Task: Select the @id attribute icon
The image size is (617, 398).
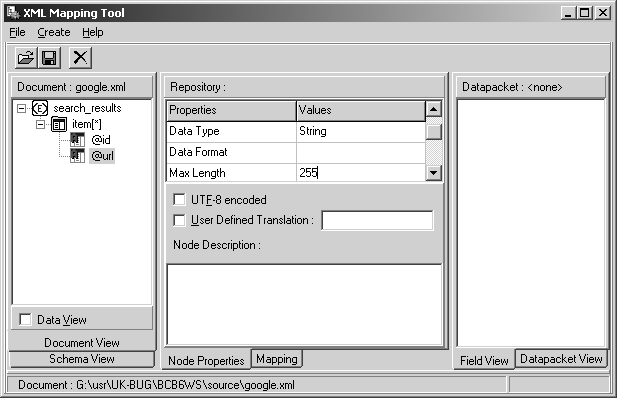Action: [78, 140]
